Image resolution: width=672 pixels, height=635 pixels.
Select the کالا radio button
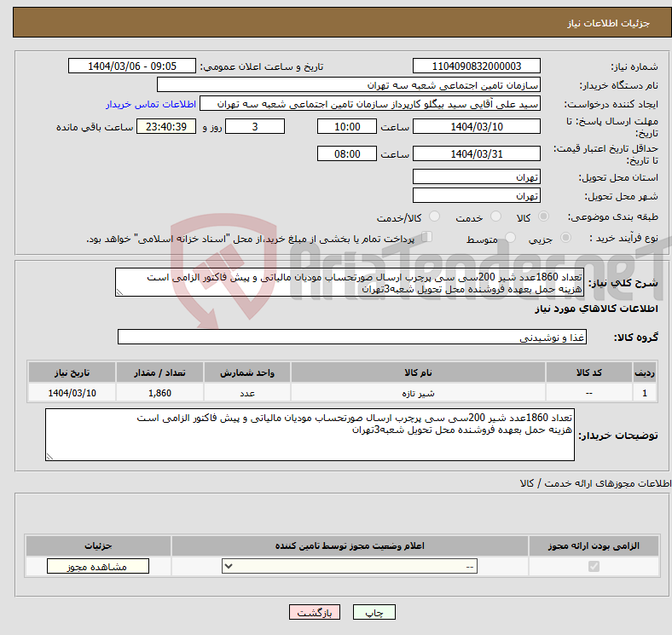coord(543,216)
